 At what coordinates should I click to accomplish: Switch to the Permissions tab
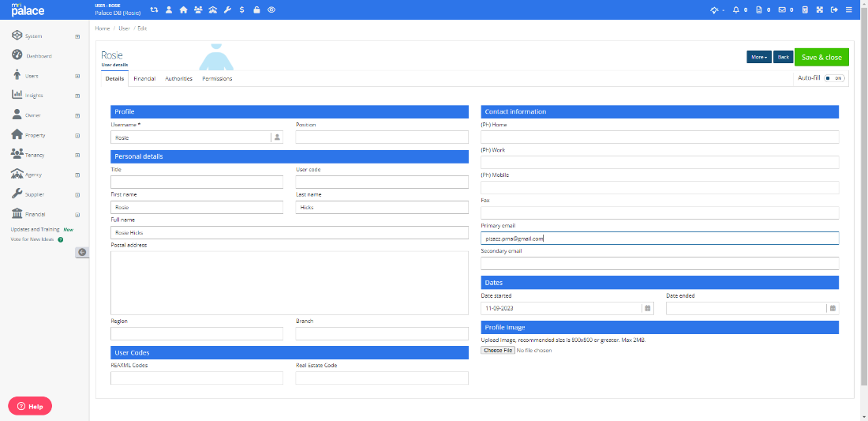pos(217,79)
